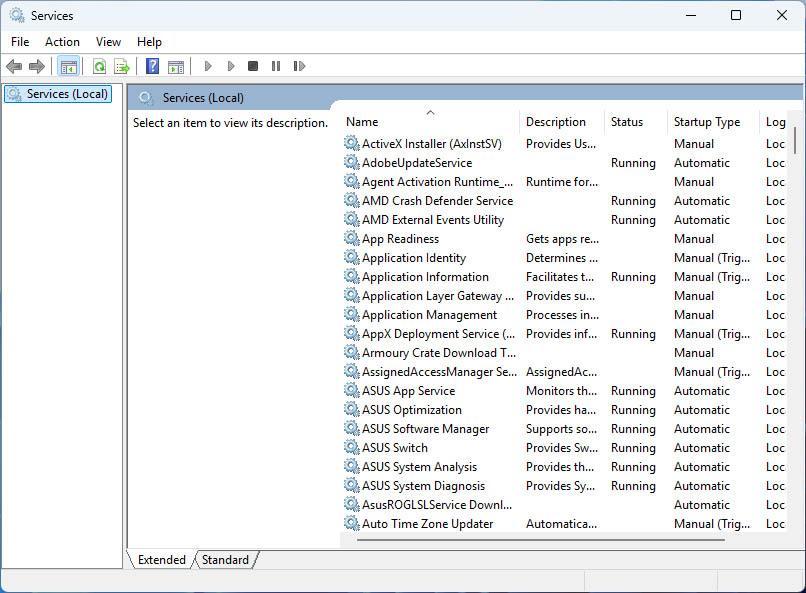806x593 pixels.
Task: Click the 'Supports so...' description cell
Action: coord(561,429)
